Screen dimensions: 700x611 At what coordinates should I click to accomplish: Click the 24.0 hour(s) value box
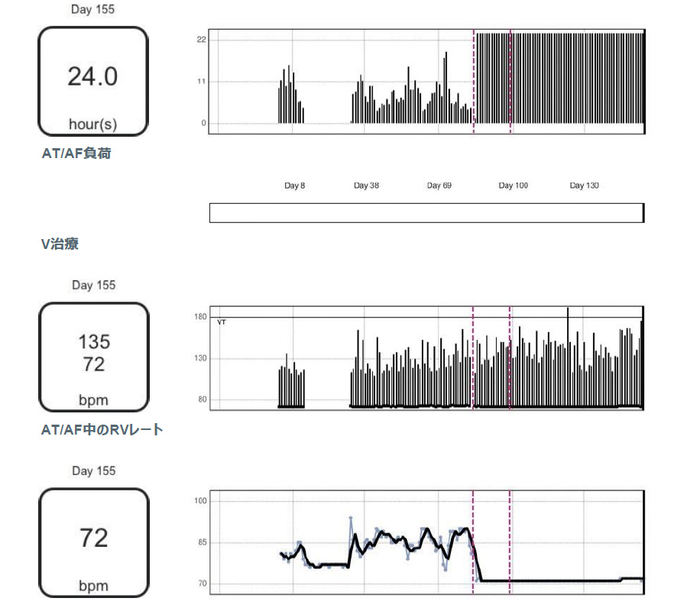pyautogui.click(x=92, y=82)
